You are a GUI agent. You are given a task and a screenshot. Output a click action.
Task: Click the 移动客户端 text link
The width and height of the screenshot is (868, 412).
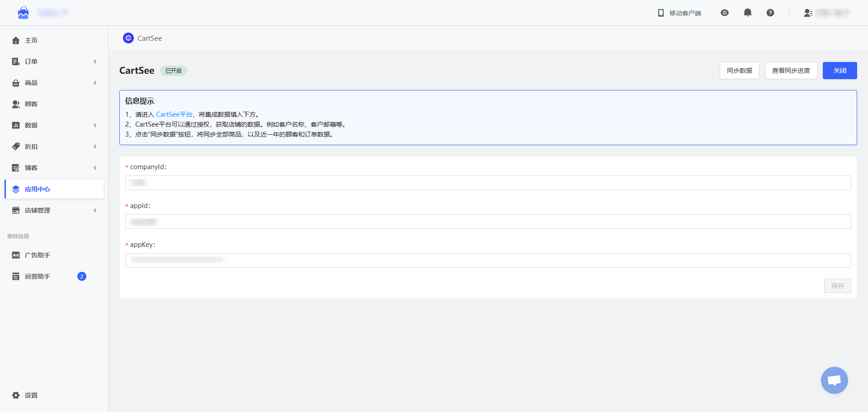[x=685, y=13]
